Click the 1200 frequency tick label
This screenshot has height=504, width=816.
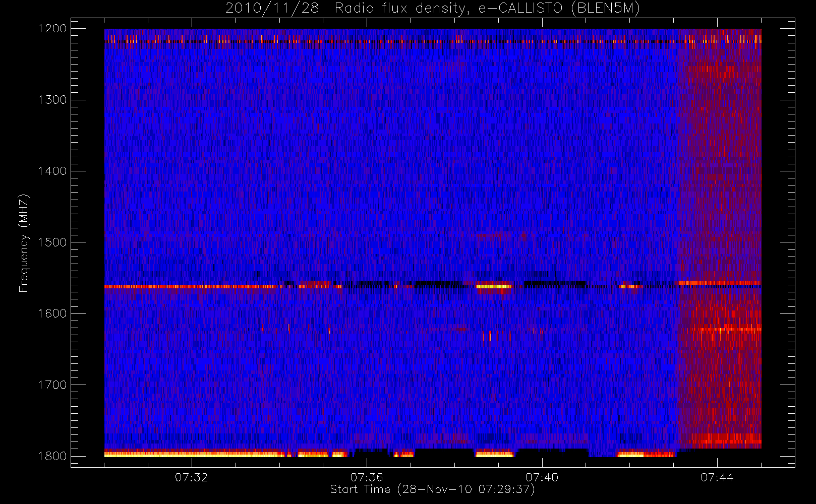(x=52, y=29)
